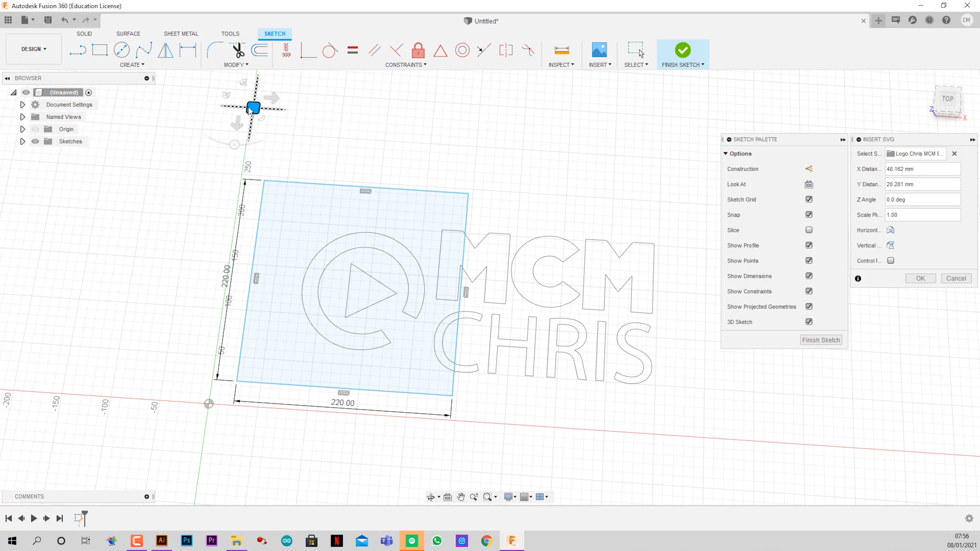
Task: Click the Insert image icon
Action: (599, 50)
